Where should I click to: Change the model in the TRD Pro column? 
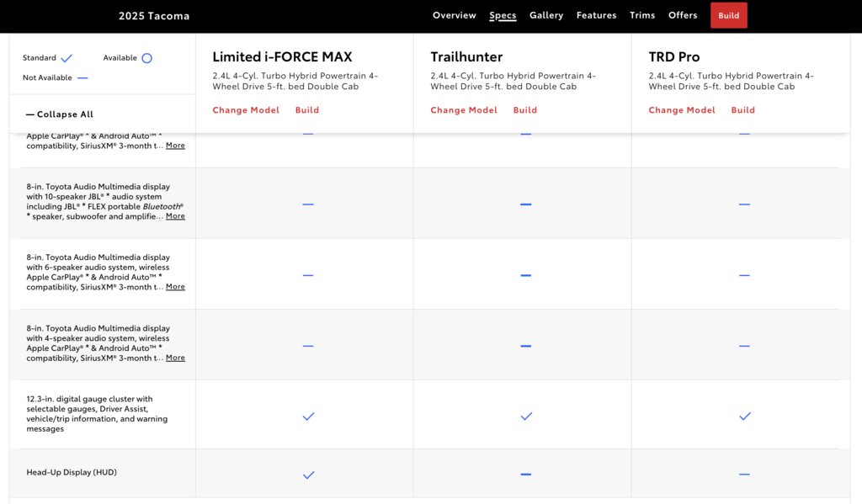click(682, 110)
